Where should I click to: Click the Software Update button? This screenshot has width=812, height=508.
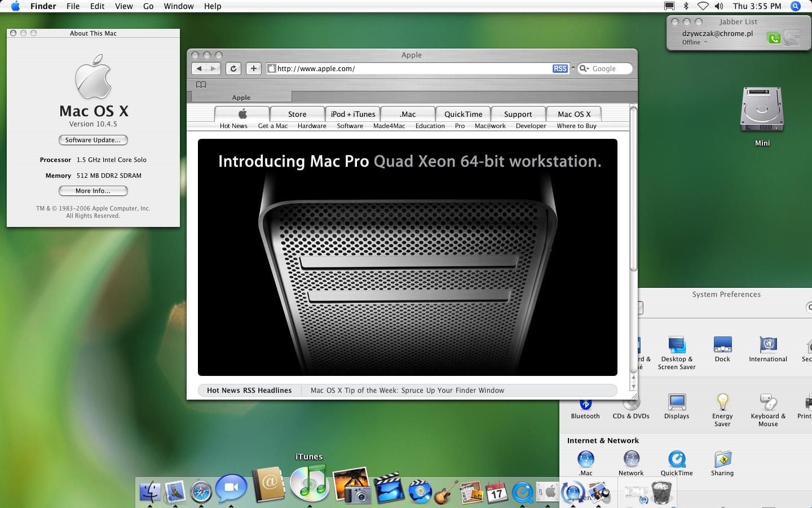pyautogui.click(x=93, y=140)
